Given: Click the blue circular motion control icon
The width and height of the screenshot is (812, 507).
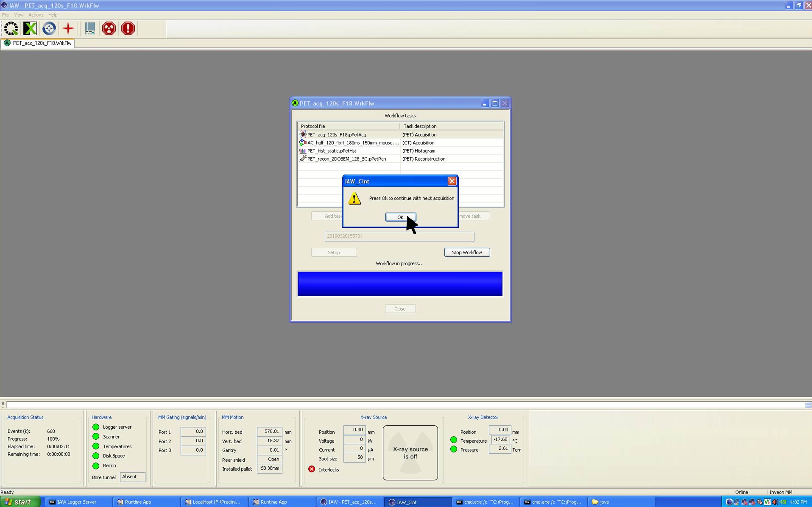Looking at the screenshot, I should pyautogui.click(x=49, y=29).
